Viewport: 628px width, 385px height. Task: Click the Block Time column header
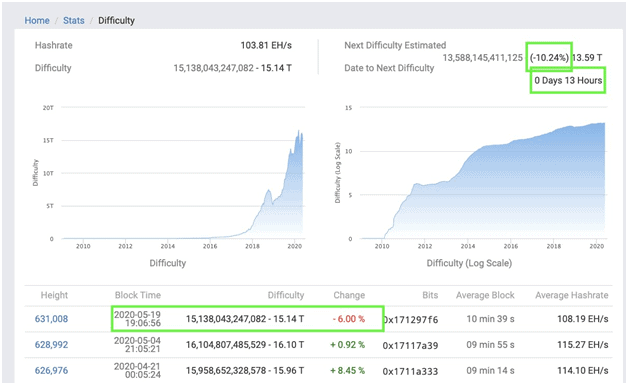click(x=138, y=295)
